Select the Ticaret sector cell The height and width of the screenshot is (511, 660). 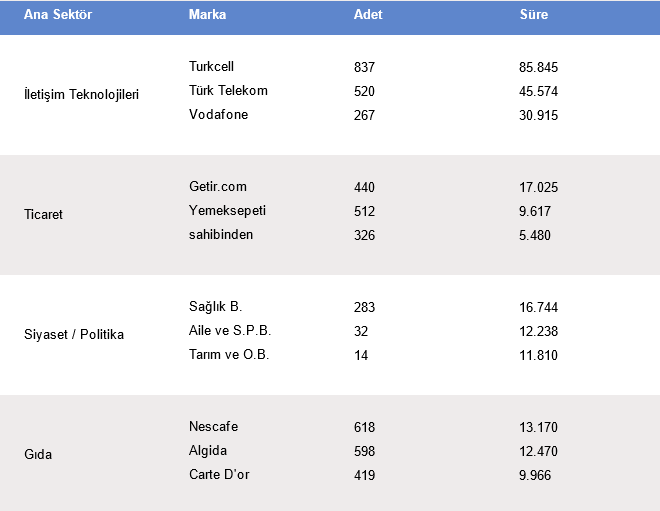[x=44, y=215]
